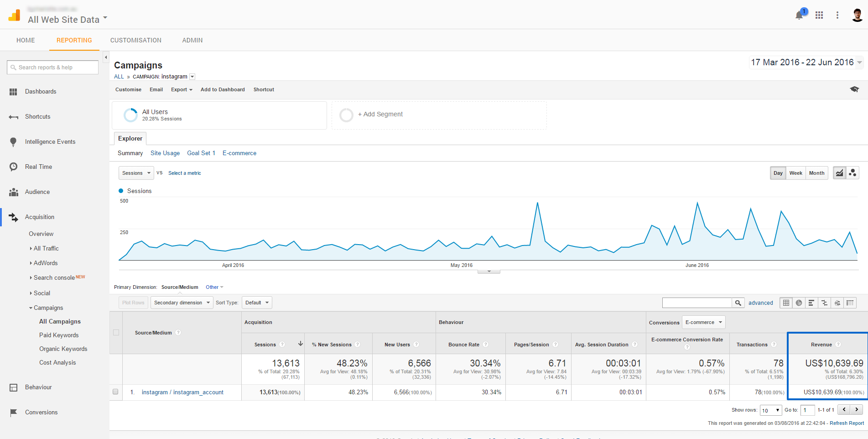Open the education graduation cap icon
Image resolution: width=868 pixels, height=439 pixels.
coord(854,89)
